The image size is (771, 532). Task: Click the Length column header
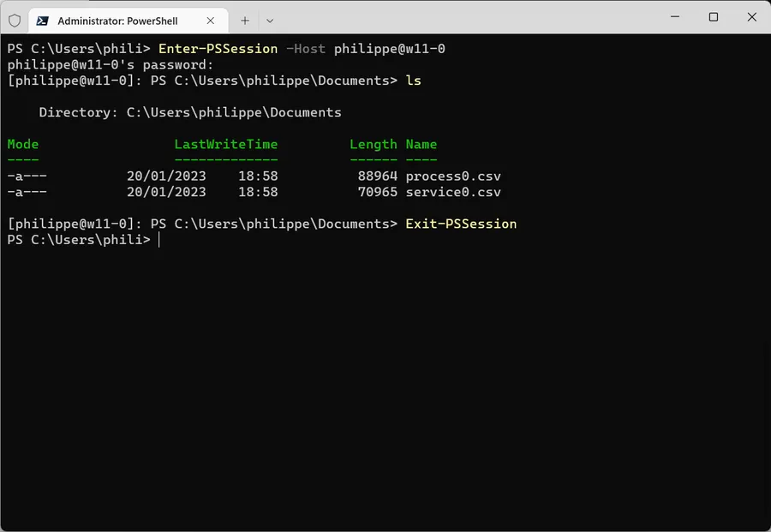(x=374, y=145)
